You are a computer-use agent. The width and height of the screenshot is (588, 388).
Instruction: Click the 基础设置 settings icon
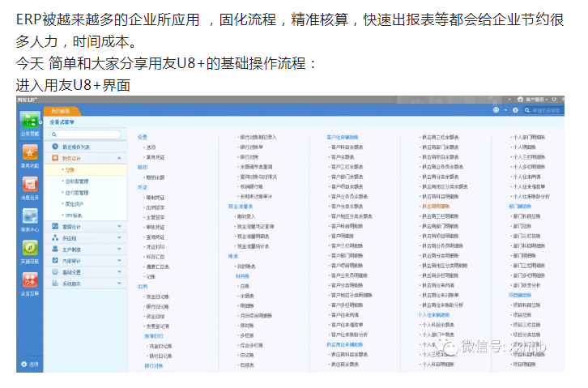click(55, 272)
